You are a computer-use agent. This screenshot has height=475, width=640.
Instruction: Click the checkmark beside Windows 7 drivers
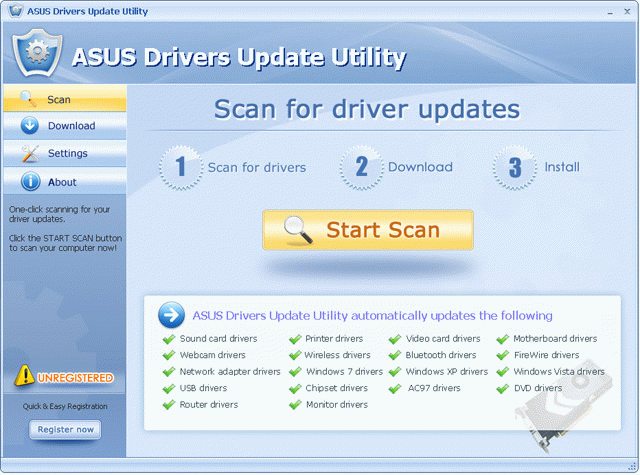click(295, 372)
